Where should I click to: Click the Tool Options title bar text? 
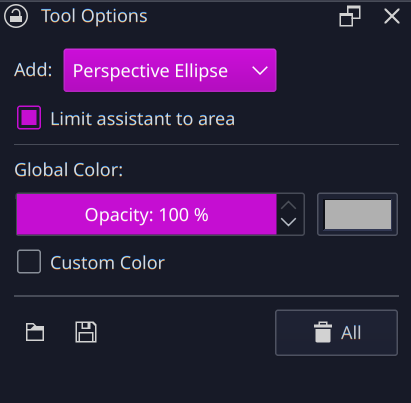[x=94, y=16]
